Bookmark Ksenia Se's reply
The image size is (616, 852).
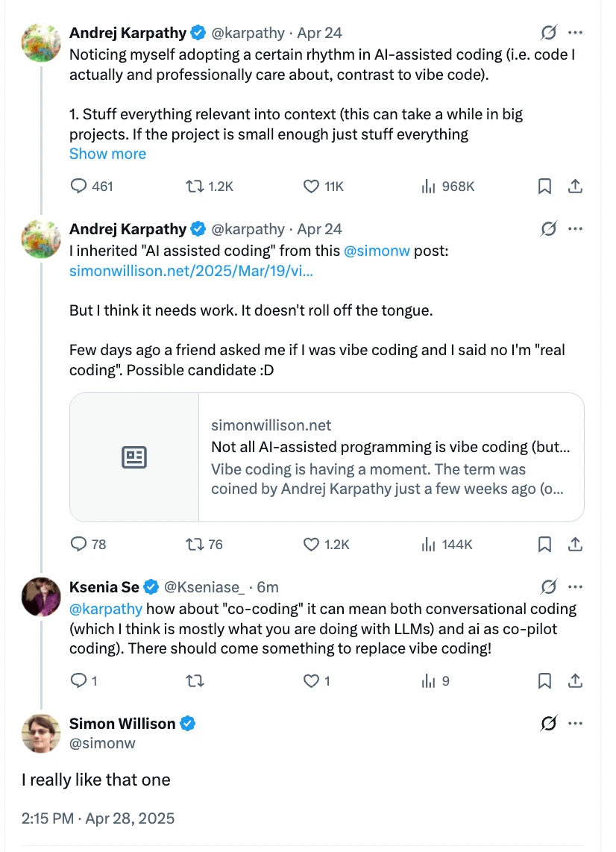point(545,680)
